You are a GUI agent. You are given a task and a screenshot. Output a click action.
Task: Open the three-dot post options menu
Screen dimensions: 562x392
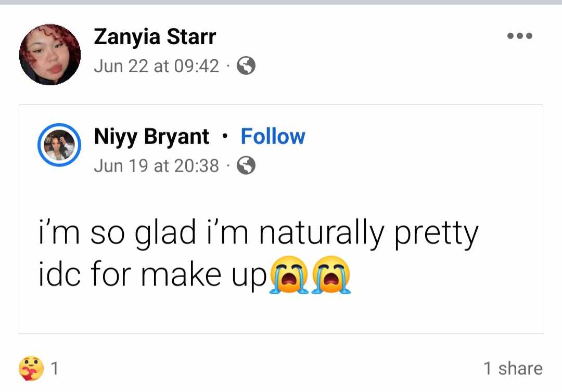click(x=519, y=36)
